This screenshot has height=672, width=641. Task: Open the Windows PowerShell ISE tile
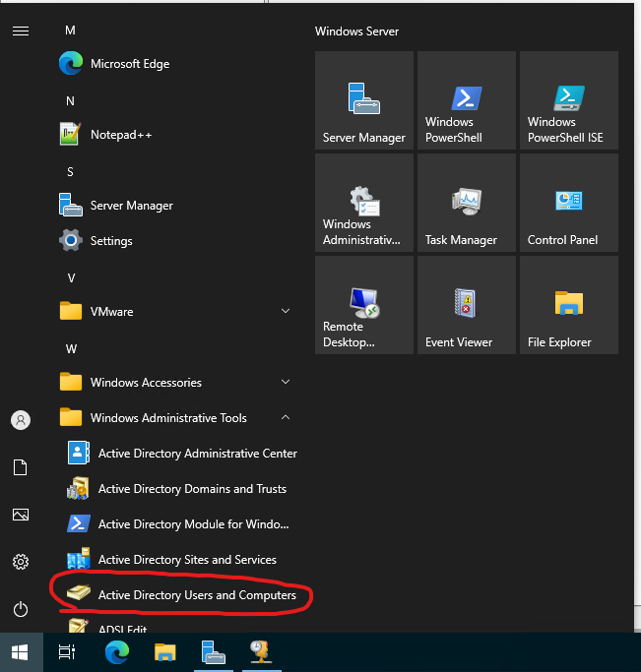pos(568,100)
